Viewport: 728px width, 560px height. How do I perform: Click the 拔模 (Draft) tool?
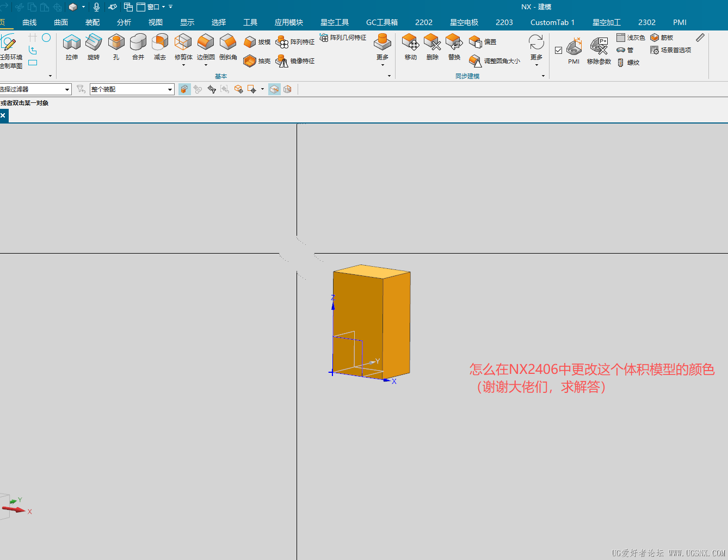pyautogui.click(x=257, y=42)
